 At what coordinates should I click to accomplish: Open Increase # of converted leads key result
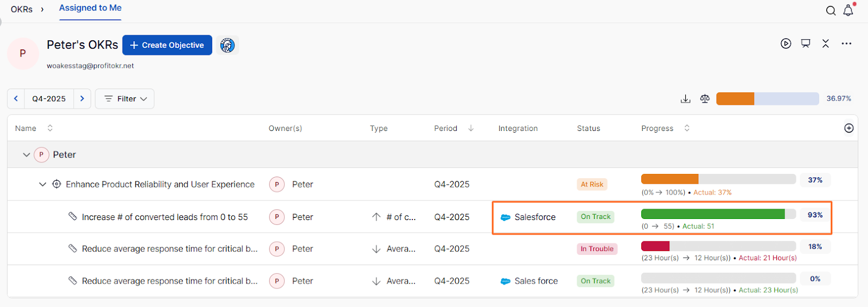click(165, 217)
